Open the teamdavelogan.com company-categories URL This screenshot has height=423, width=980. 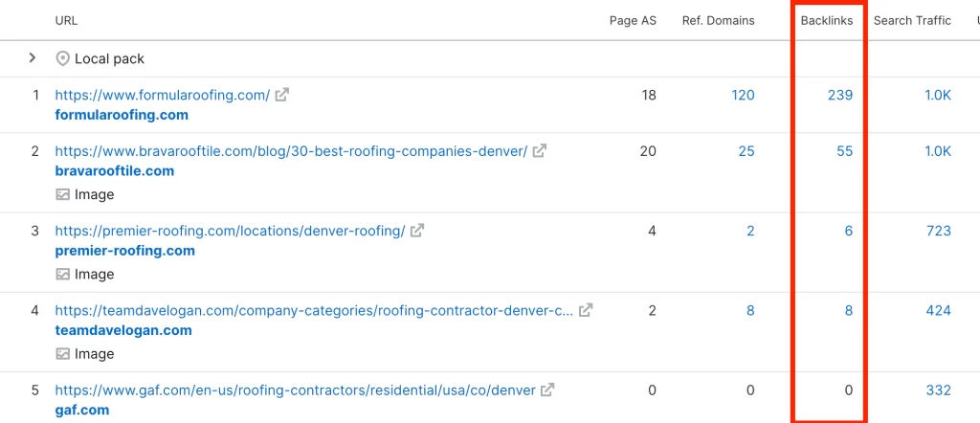coord(314,310)
